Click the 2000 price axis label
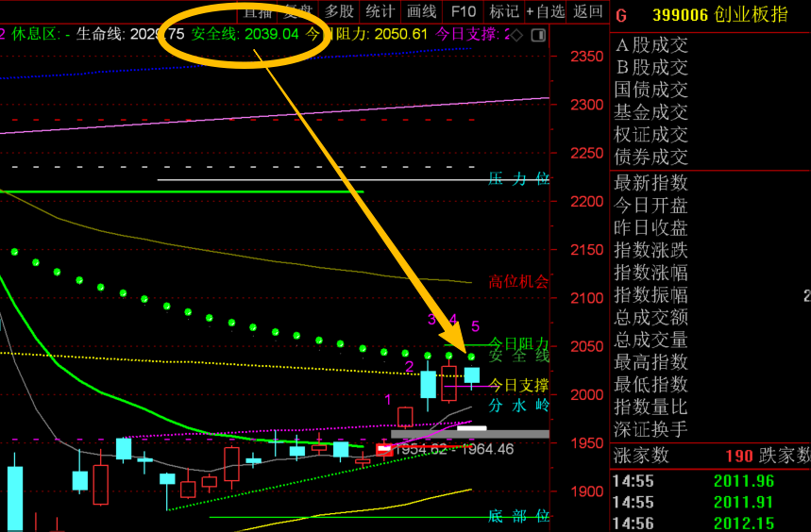Viewport: 811px width, 532px height. (587, 394)
